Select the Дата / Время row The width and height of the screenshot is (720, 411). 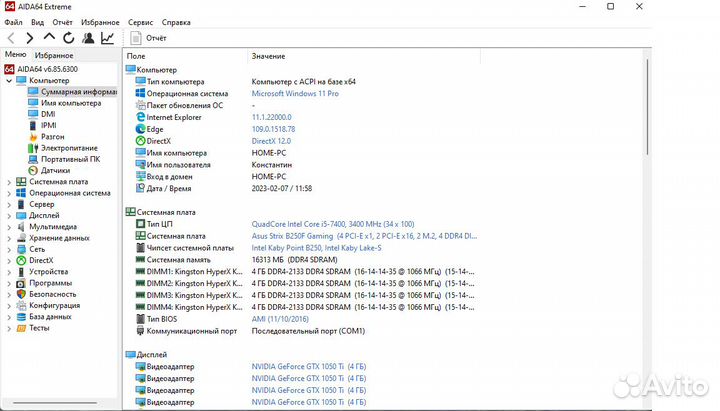click(224, 188)
